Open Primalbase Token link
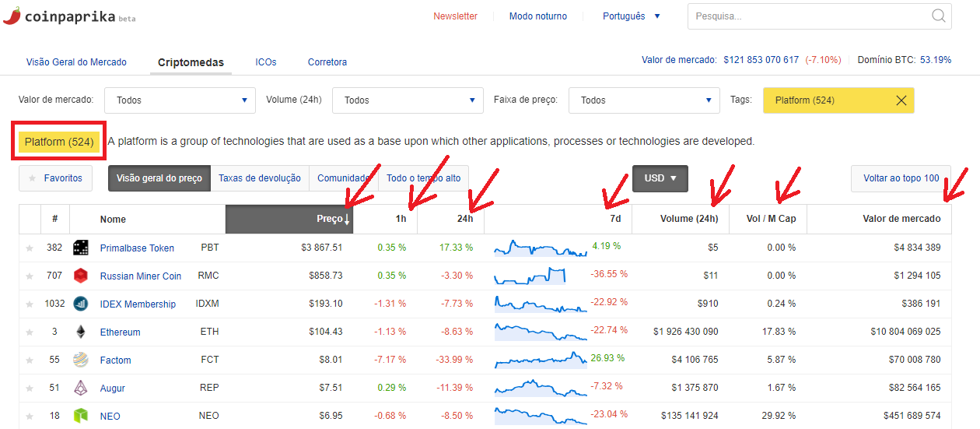 (x=137, y=248)
